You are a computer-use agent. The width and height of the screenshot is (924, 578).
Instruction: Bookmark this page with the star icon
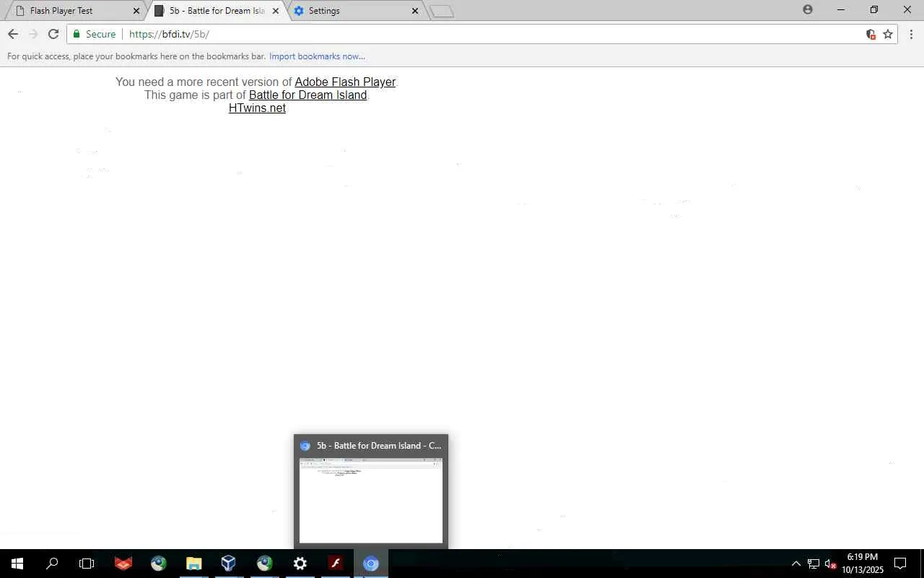(888, 34)
